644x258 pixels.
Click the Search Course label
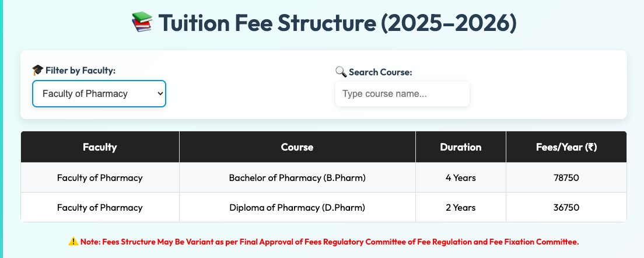click(x=380, y=72)
